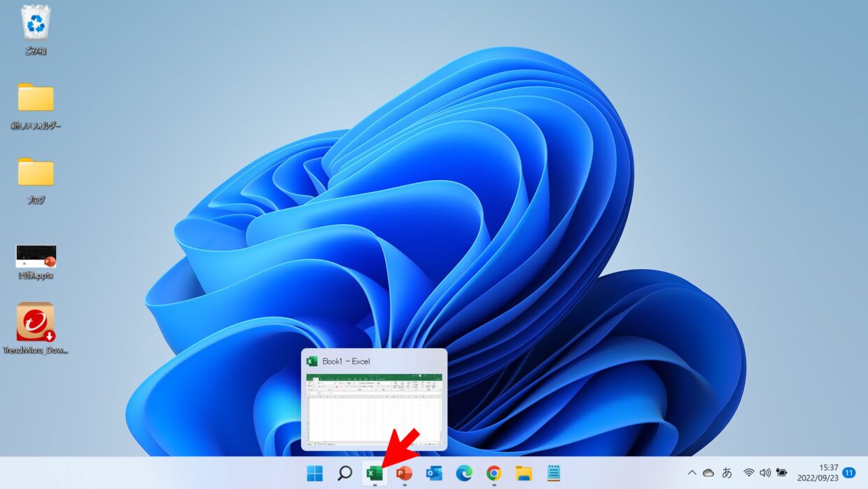Click the taskbar search magnifier icon
Viewport: 868px width, 489px height.
coord(344,474)
